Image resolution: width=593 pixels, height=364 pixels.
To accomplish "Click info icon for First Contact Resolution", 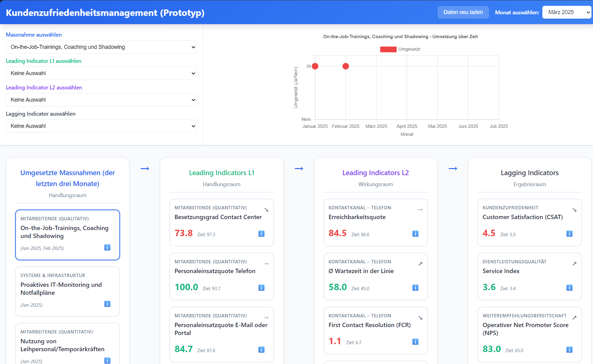I will coord(415,342).
